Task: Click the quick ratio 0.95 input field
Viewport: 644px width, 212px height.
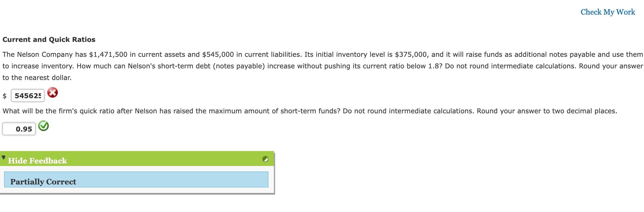Action: (x=19, y=129)
